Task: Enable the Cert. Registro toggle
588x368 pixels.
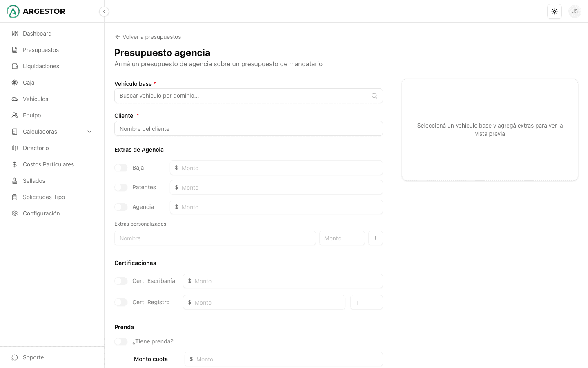Action: click(121, 302)
